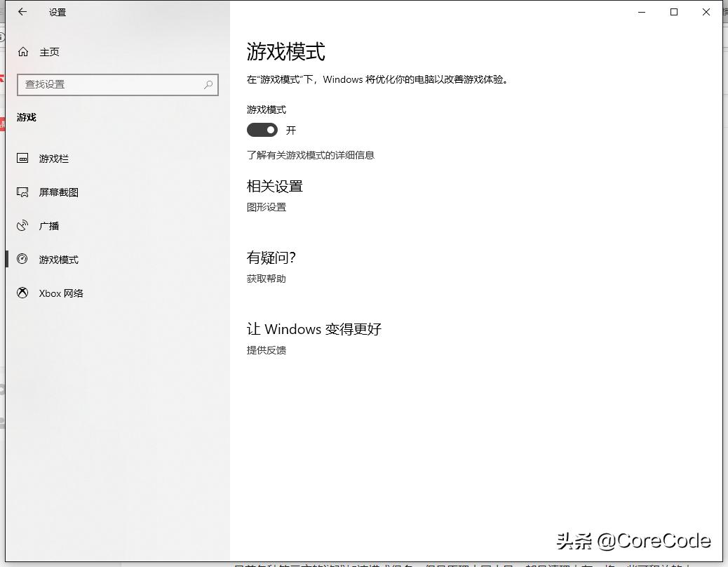
Task: Open 屏幕截图 settings via its sidebar icon
Action: 22,192
